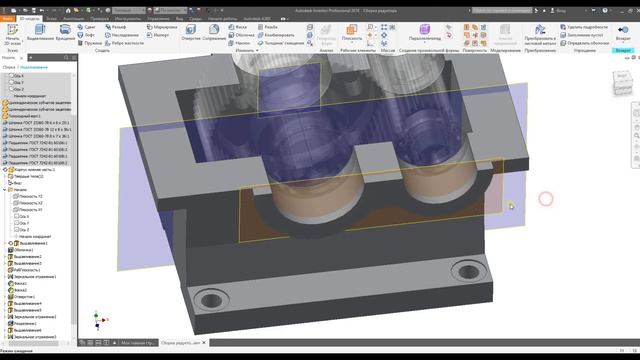
Task: Select Оболочка1 in browser tree
Action: [21, 250]
